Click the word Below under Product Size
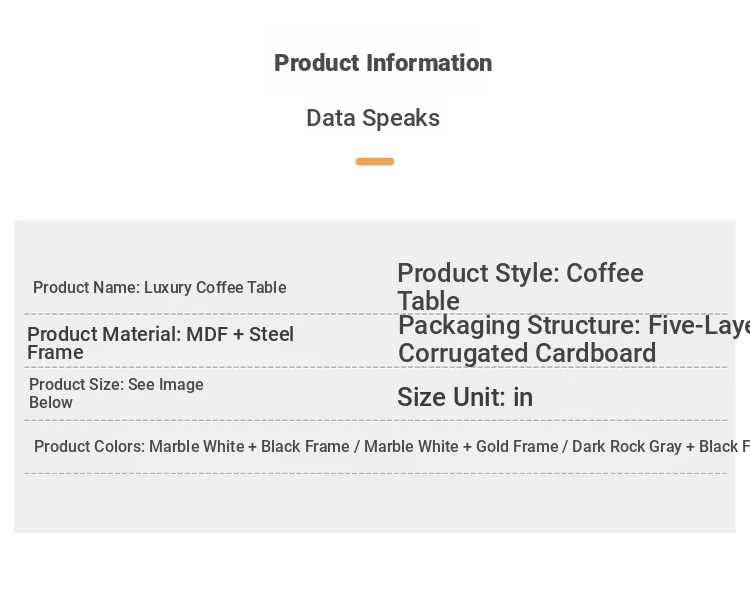Viewport: 750px width, 590px height. 51,402
